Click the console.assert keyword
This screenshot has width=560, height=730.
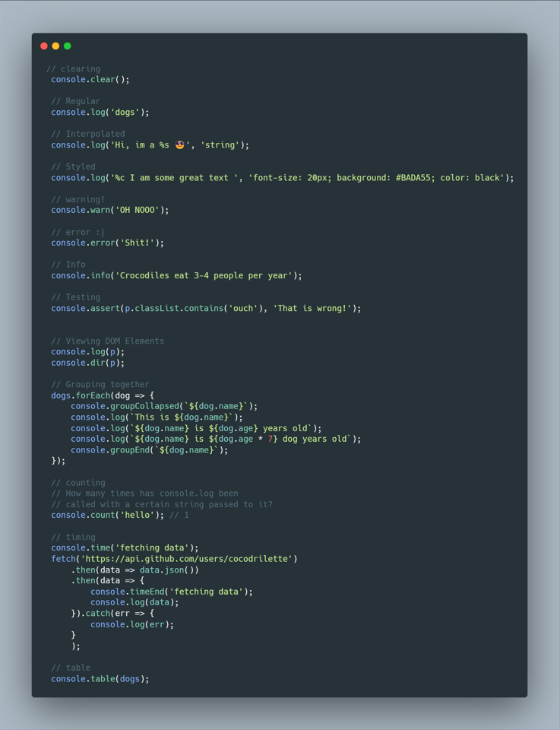coord(86,308)
